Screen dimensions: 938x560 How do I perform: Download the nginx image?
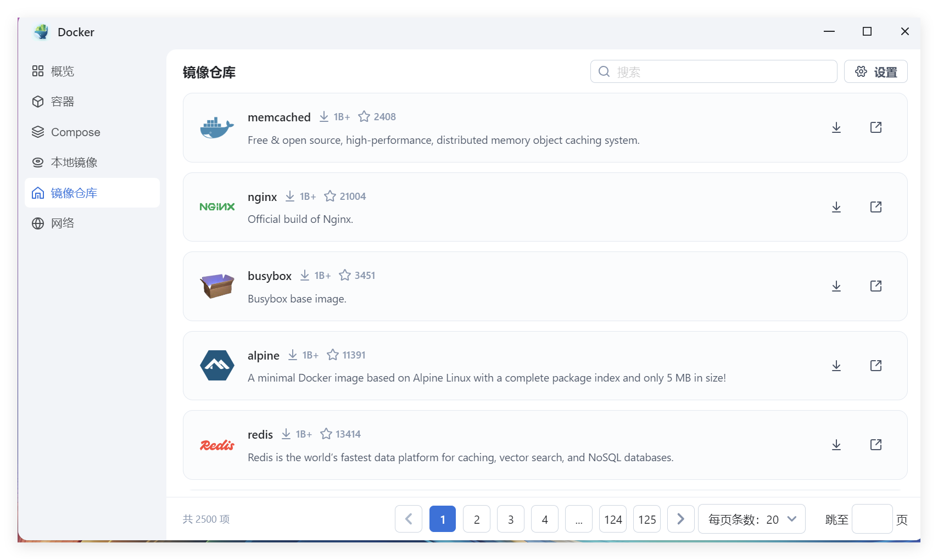click(836, 207)
